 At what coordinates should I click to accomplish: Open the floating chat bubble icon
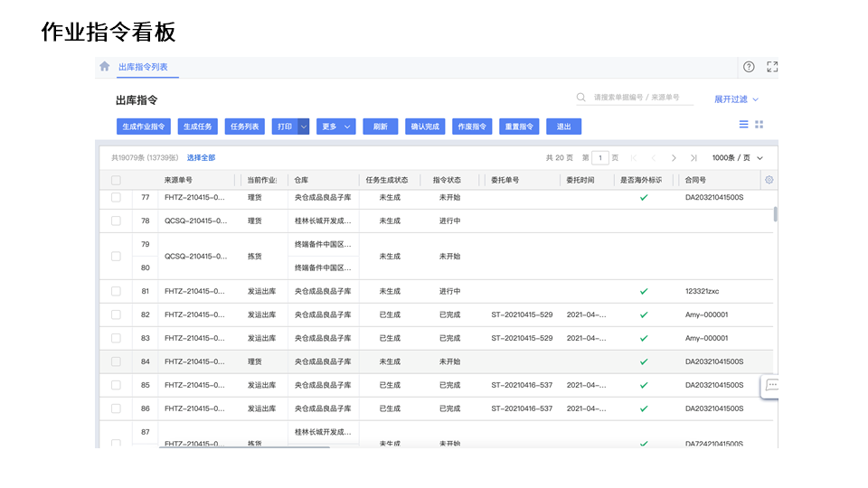771,385
